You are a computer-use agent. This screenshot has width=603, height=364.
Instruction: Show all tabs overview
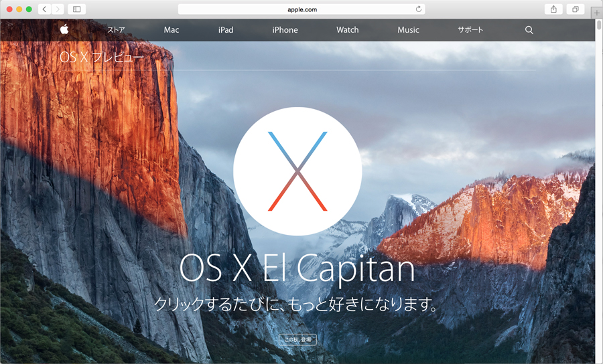[576, 9]
